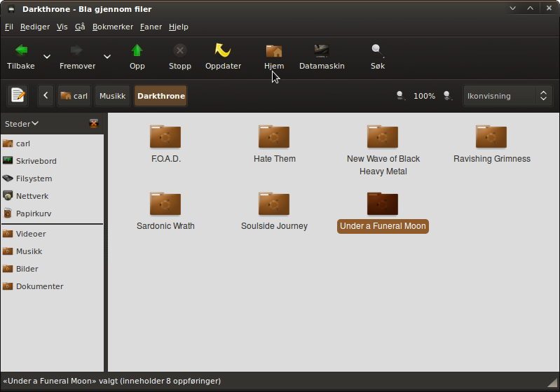Click the window resize grip
560x392 pixels.
[553, 383]
